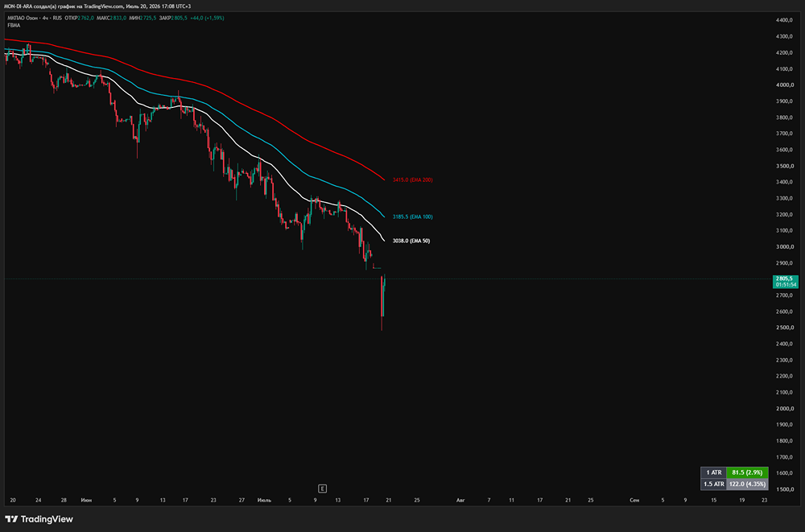The height and width of the screenshot is (532, 805).
Task: Select the EMA 50 white label
Action: click(x=411, y=241)
